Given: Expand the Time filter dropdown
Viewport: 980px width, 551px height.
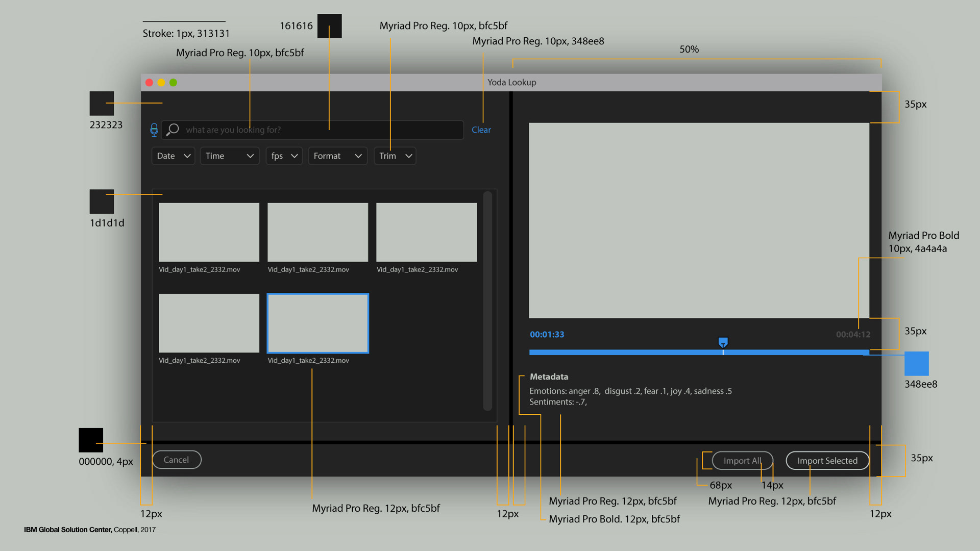Looking at the screenshot, I should click(229, 156).
